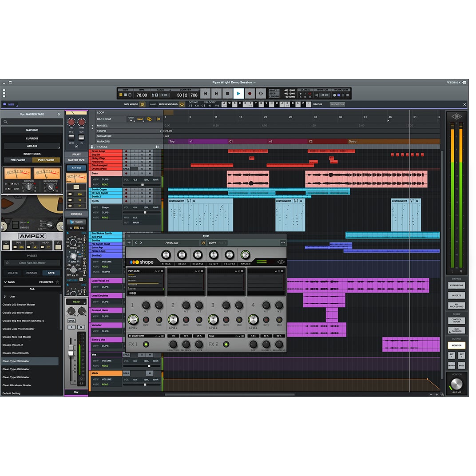Click the monitor speaker icon in transport

tap(316, 95)
